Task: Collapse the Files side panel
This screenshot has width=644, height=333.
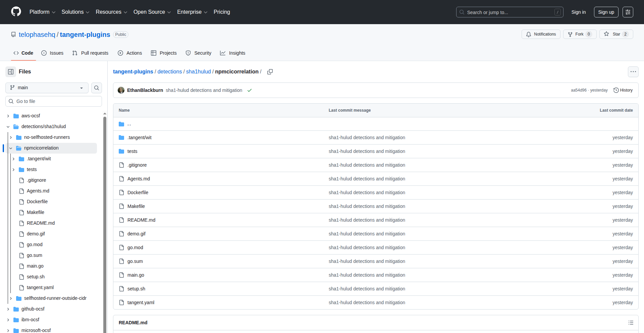Action: point(10,71)
